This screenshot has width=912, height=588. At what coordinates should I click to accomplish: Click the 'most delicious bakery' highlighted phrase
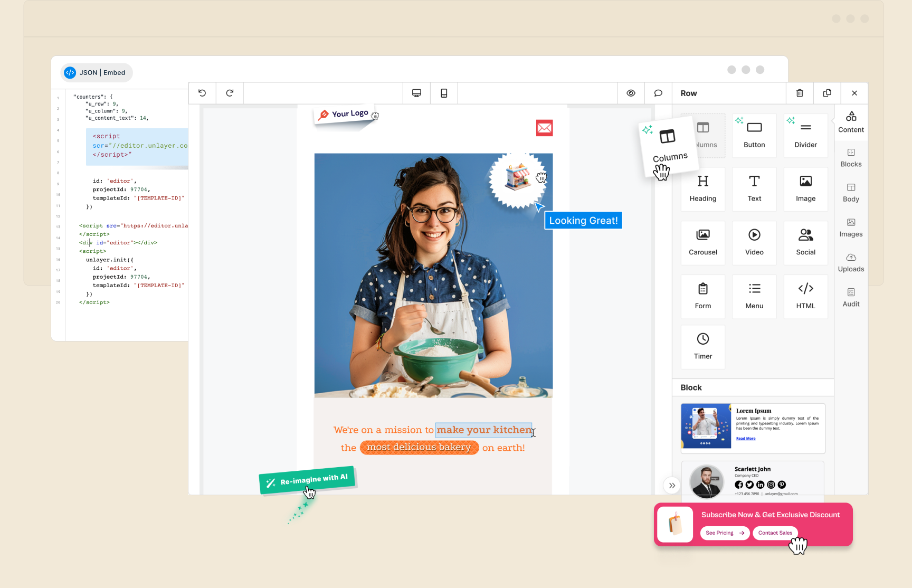pyautogui.click(x=419, y=448)
